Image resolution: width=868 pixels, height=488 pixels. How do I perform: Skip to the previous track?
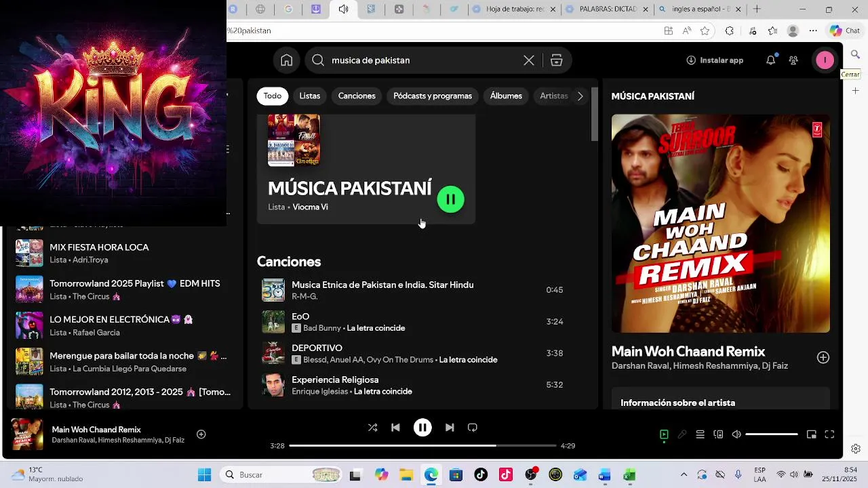point(395,428)
